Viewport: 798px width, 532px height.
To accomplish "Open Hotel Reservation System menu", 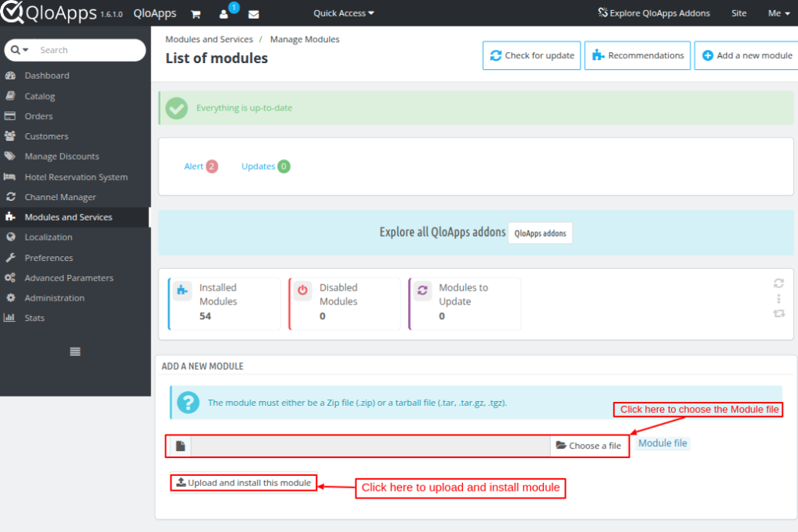I will point(76,177).
